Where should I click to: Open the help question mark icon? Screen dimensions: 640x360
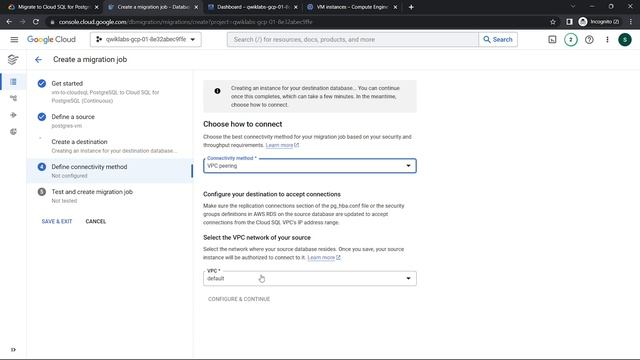click(x=589, y=40)
